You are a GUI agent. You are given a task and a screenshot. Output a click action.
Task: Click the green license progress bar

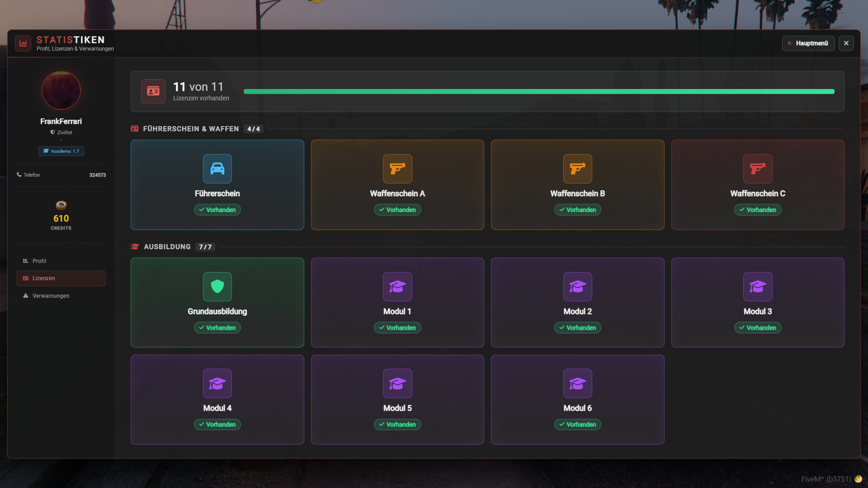[x=539, y=92]
